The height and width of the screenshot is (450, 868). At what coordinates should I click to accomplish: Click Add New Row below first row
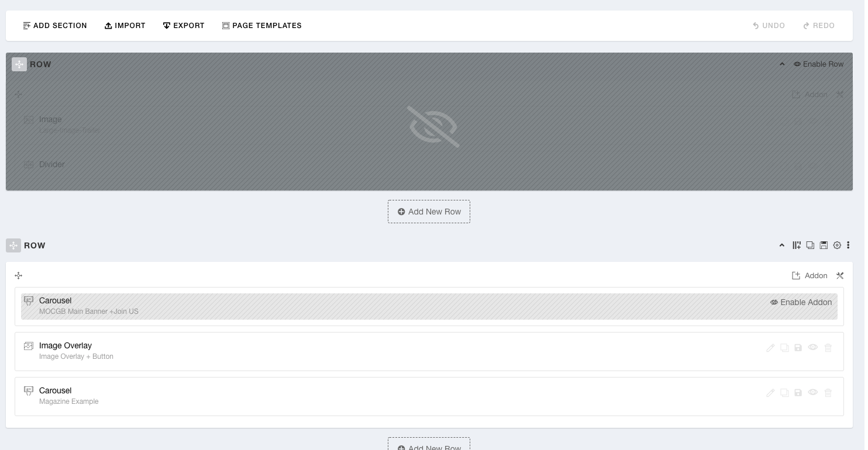[429, 212]
